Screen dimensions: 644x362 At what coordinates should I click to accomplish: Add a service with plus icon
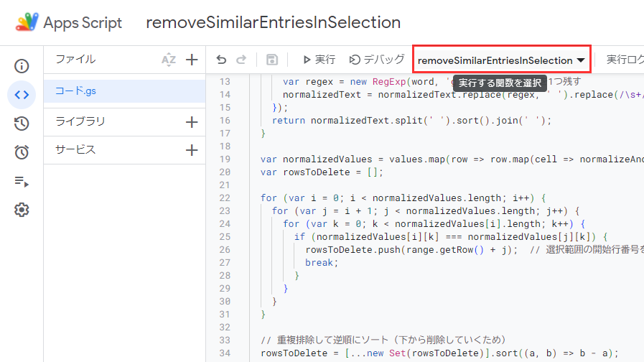coord(192,150)
